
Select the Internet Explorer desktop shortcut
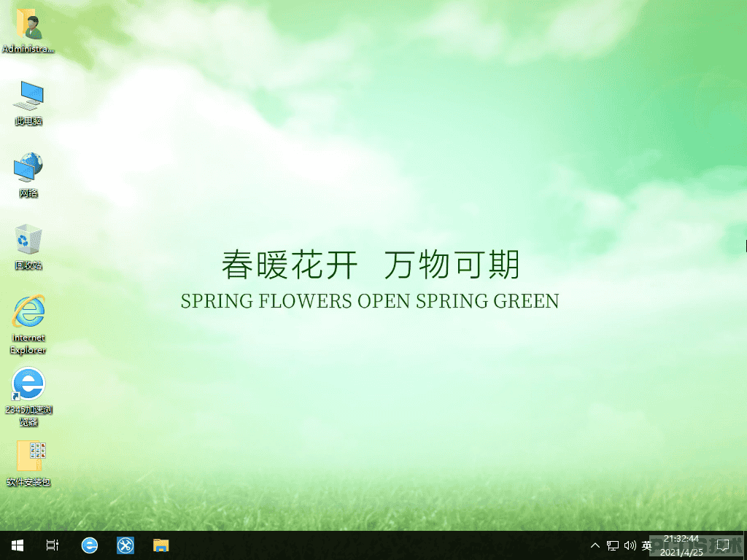(x=28, y=324)
